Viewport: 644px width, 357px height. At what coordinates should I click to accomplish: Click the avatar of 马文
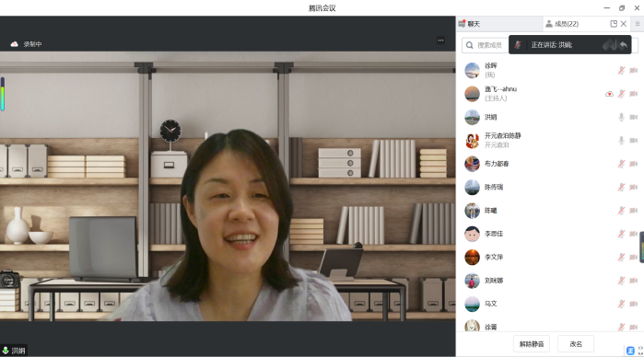(x=472, y=304)
